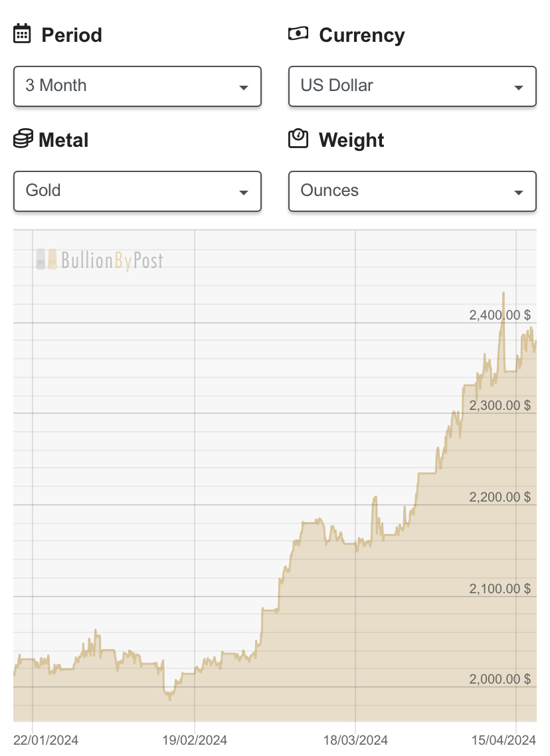Click the banknote icon beside Currency
Screen dimensions: 550x756
(298, 33)
